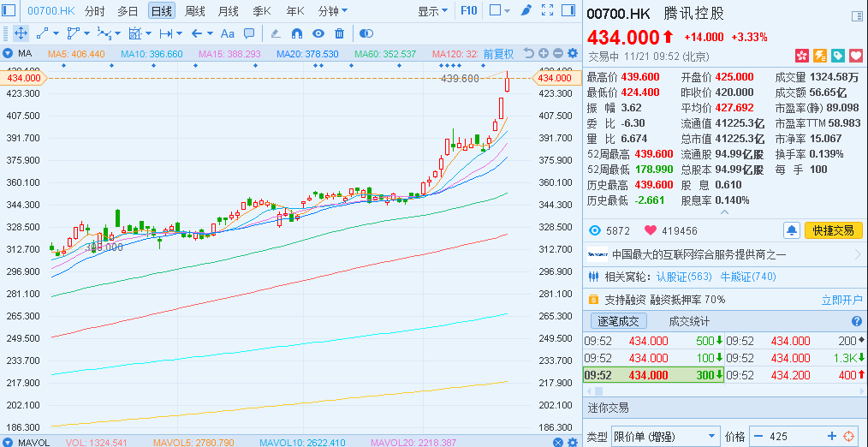Click the eraser drawing tool
Screen dimensions: 868x447
pos(276,33)
